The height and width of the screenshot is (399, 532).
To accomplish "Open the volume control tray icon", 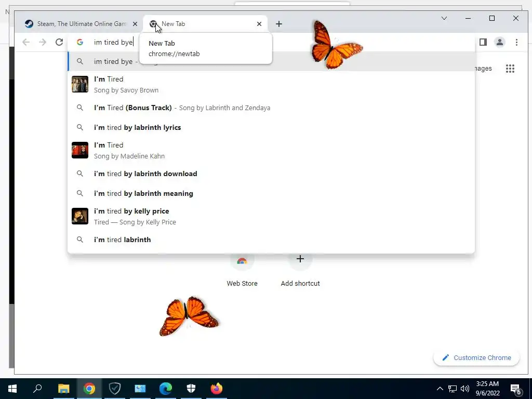I will click(465, 389).
